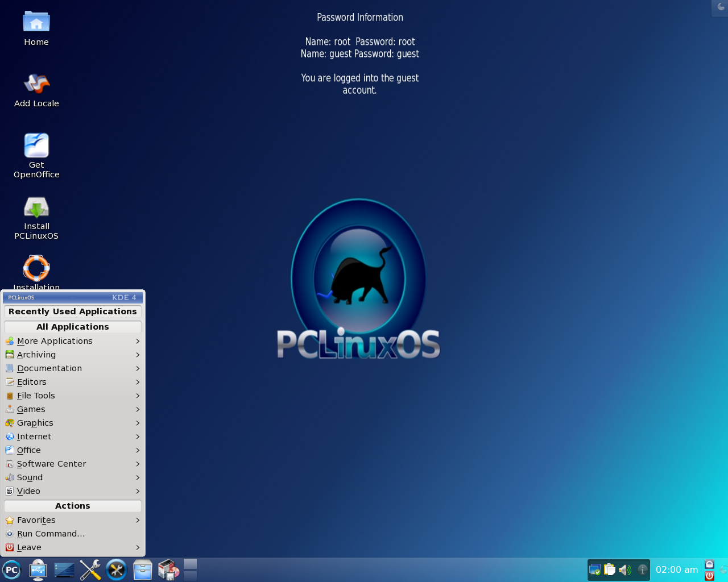Click the PC start menu launcher
The width and height of the screenshot is (728, 582).
click(11, 570)
